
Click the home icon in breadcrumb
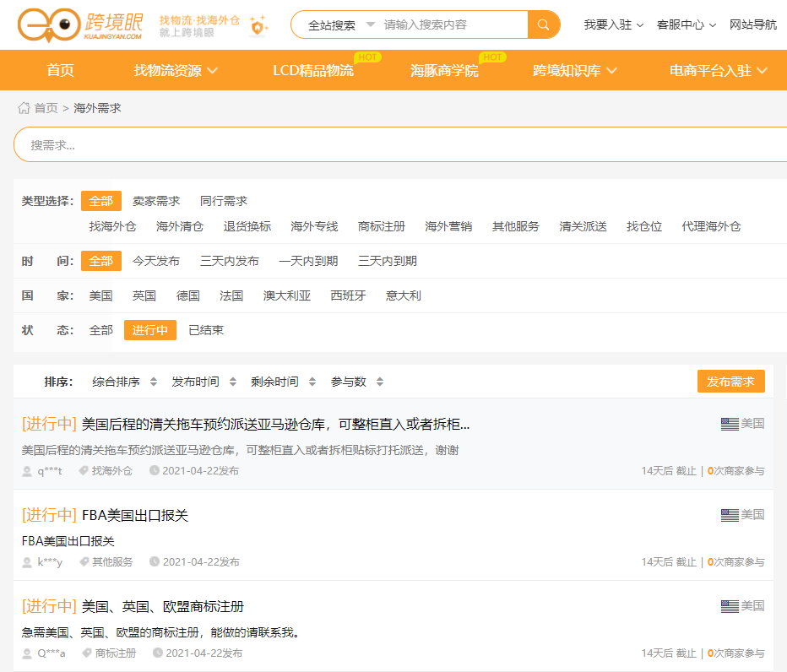coord(24,108)
